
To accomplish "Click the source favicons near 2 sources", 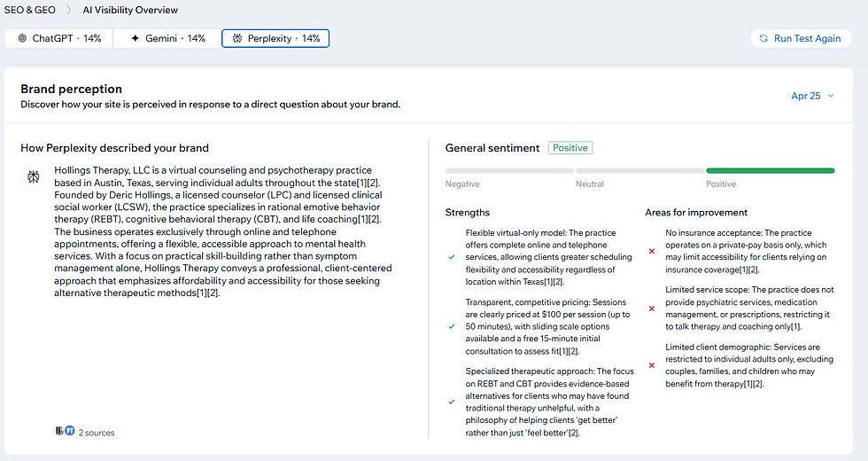I will tap(65, 431).
